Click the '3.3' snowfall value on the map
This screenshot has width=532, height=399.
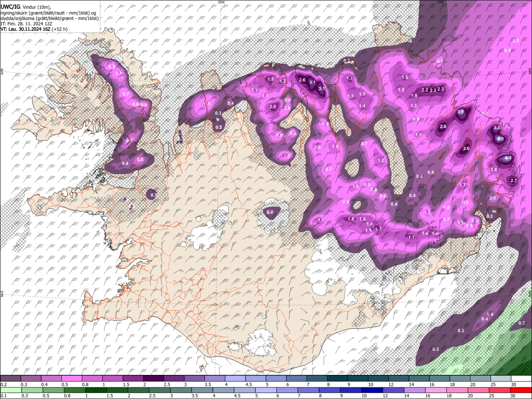[x=496, y=128]
